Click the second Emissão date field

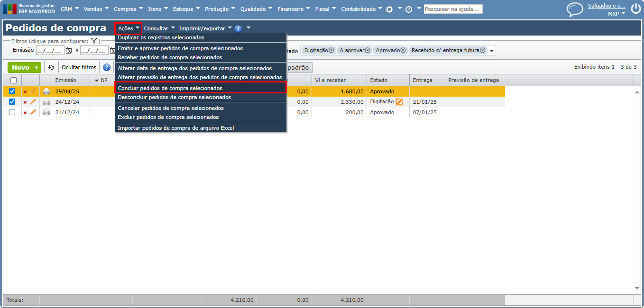coord(94,50)
